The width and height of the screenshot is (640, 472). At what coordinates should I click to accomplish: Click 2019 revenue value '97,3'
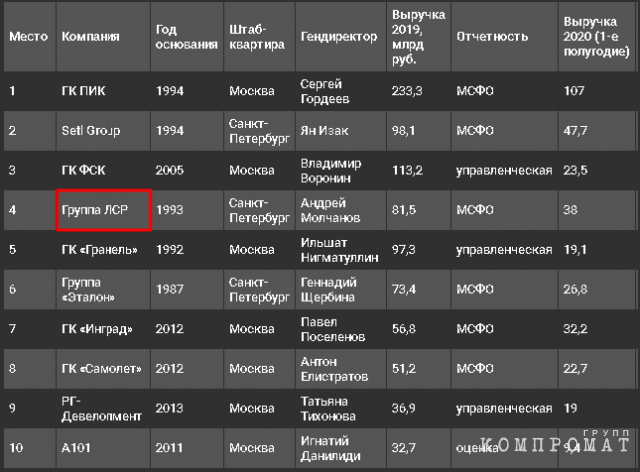404,249
